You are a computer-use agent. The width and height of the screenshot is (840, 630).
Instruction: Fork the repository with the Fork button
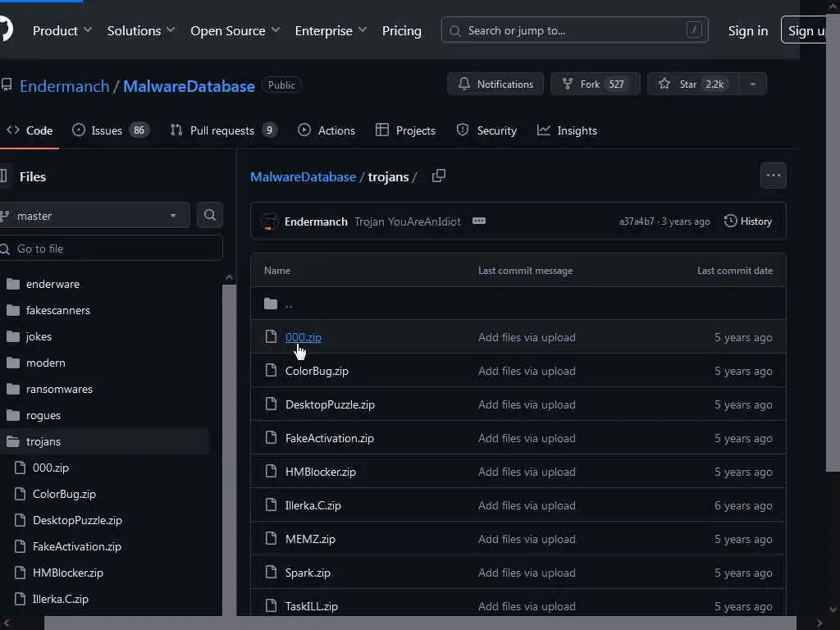point(595,84)
